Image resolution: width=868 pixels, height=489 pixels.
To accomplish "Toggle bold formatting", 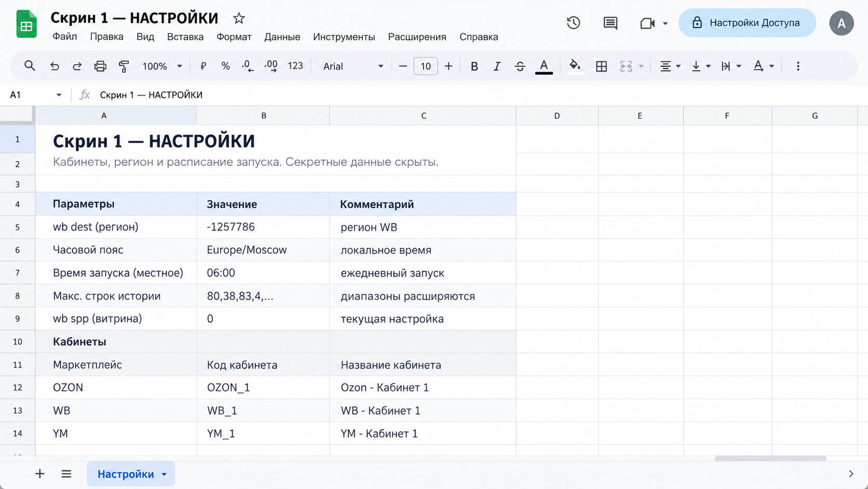I will coord(474,66).
